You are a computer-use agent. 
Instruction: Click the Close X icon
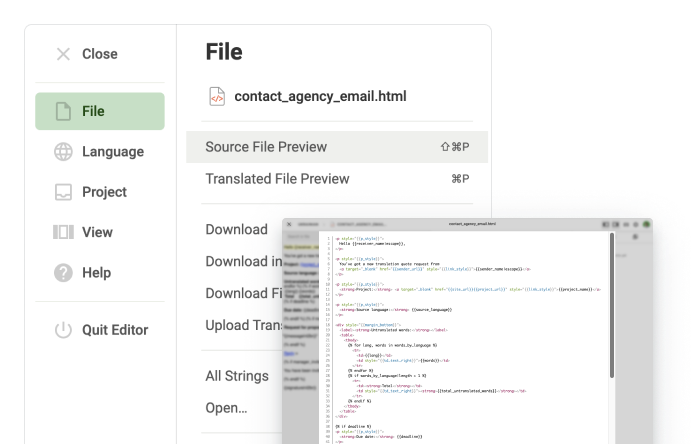[x=63, y=54]
